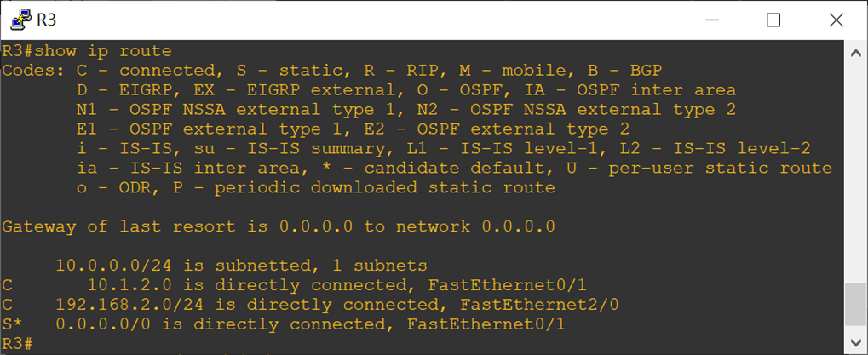The height and width of the screenshot is (355, 868).
Task: Minimize the R3 terminal window
Action: 711,20
